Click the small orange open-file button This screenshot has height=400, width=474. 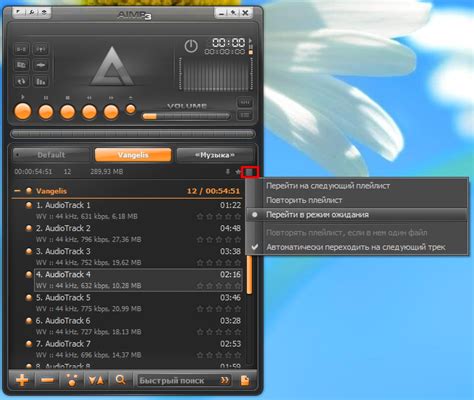[x=131, y=109]
